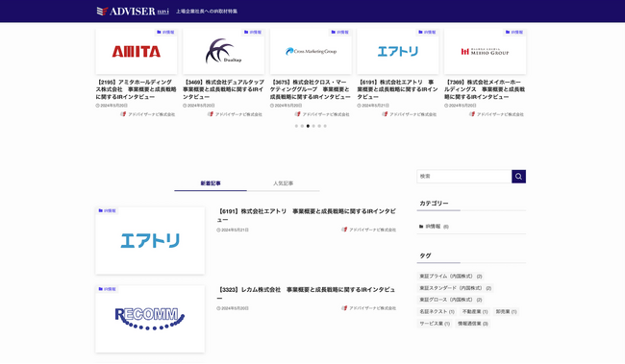Click the ADVISER navi site logo
This screenshot has height=364, width=625.
click(133, 12)
